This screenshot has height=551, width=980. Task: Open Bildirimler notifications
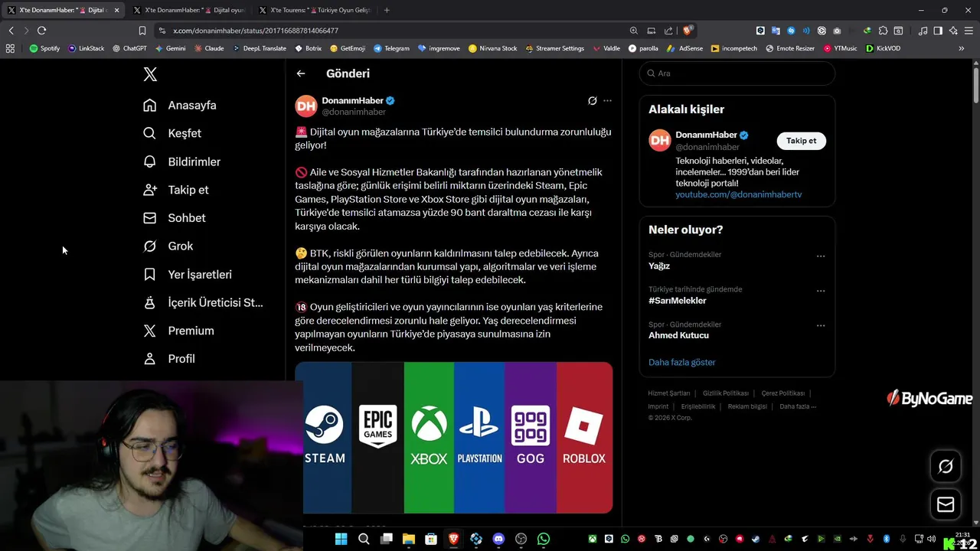181,161
